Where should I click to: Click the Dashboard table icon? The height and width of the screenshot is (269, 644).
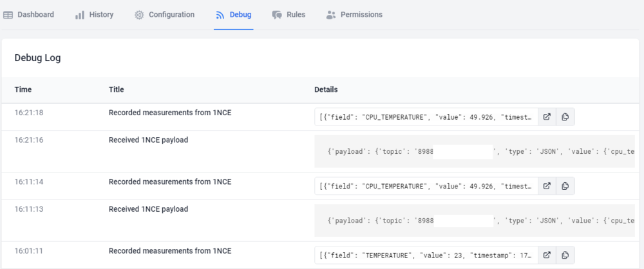[x=8, y=15]
